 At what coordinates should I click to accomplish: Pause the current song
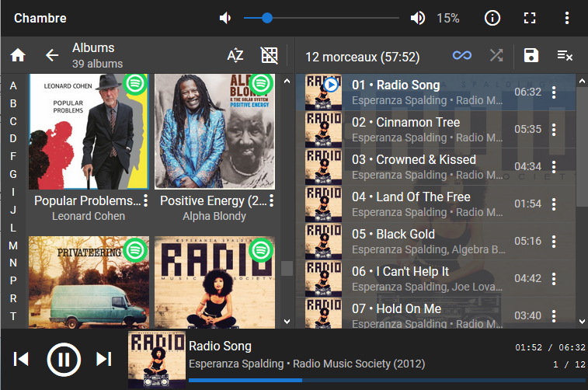coord(64,360)
